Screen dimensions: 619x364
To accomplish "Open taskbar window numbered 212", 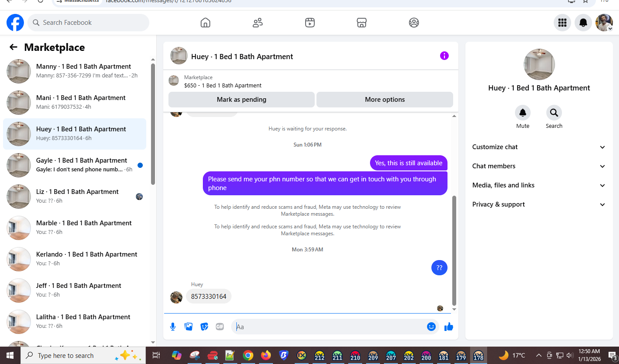I will (320, 356).
